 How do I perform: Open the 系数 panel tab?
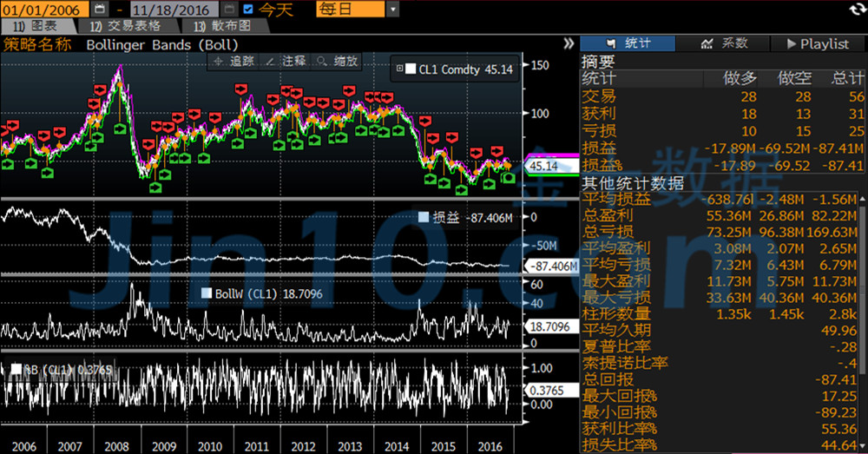pos(723,43)
